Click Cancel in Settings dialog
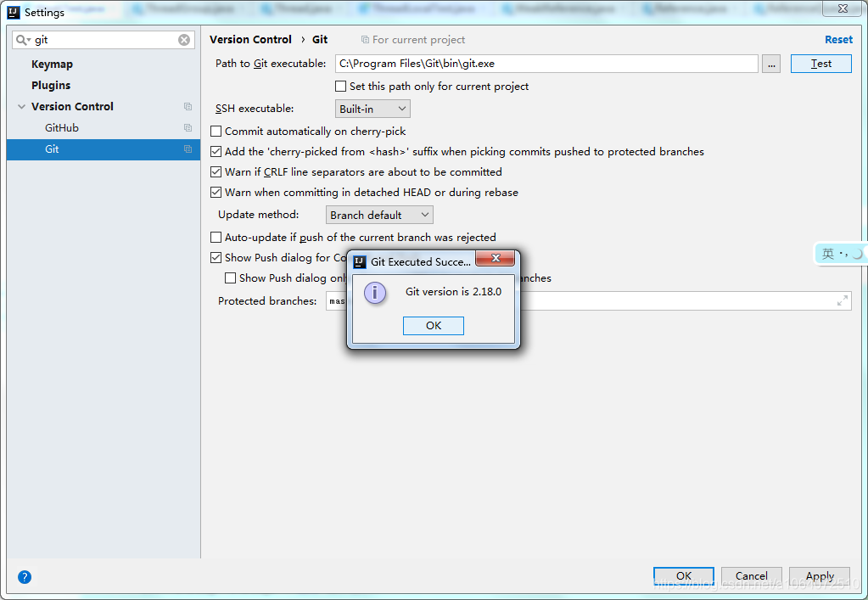The image size is (868, 600). [751, 575]
